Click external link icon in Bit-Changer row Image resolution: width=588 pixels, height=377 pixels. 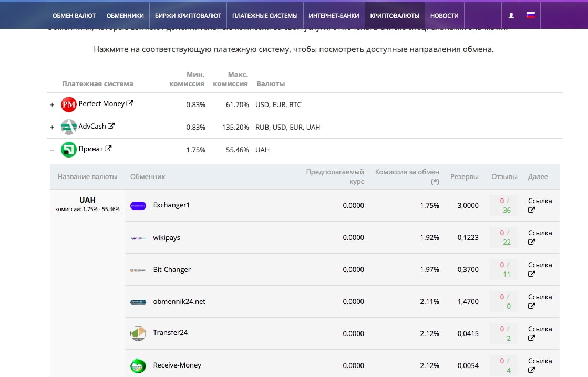click(531, 274)
